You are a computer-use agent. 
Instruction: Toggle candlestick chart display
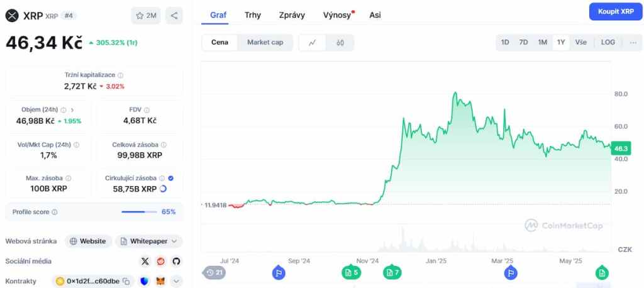pyautogui.click(x=340, y=43)
